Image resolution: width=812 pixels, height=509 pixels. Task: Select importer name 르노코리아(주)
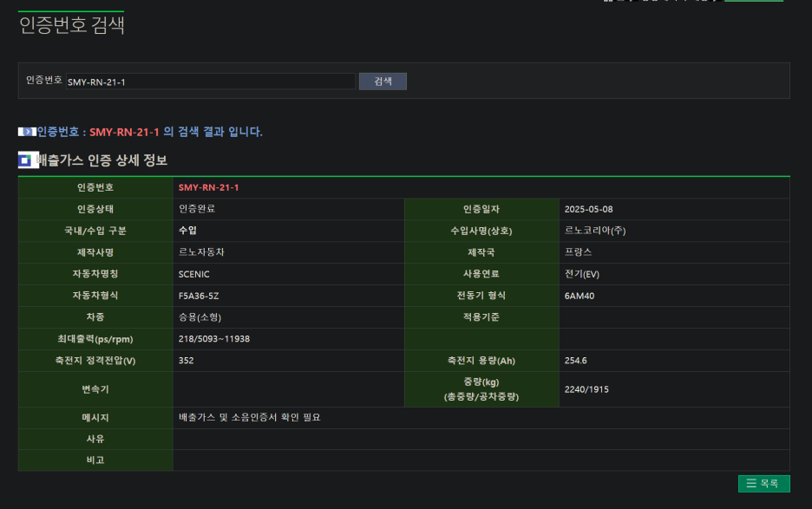(x=595, y=231)
